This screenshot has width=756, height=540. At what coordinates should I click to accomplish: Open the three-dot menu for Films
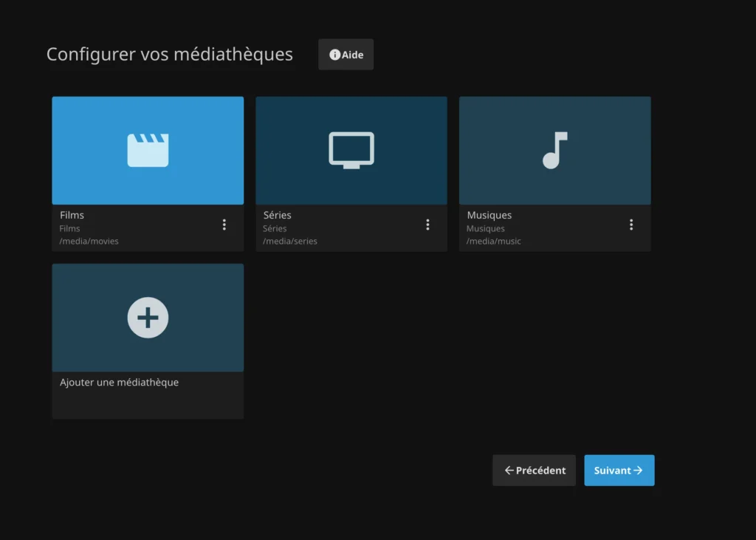224,225
